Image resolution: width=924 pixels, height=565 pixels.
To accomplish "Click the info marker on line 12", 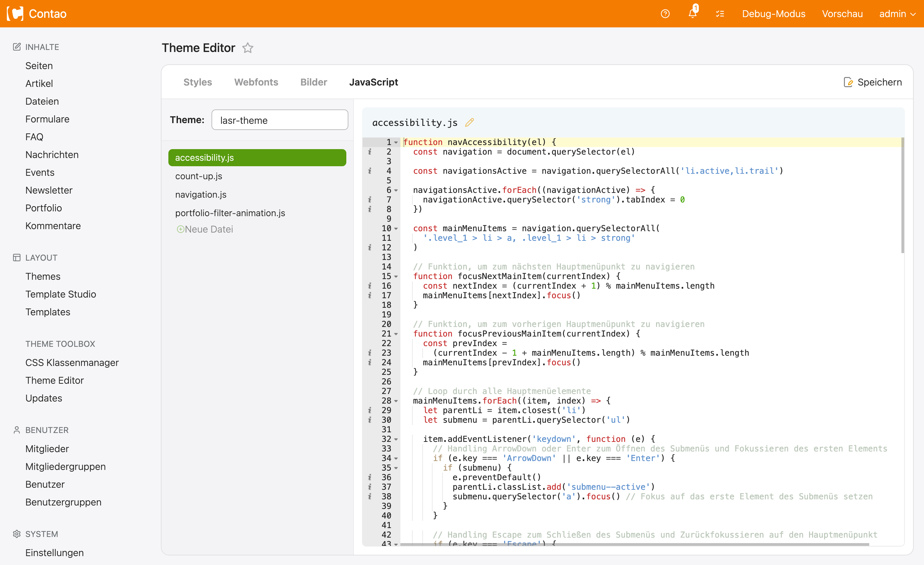I will (370, 247).
